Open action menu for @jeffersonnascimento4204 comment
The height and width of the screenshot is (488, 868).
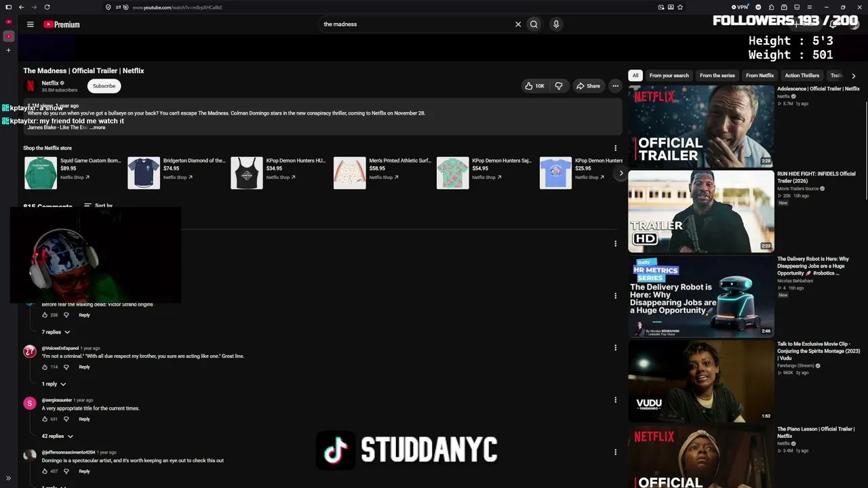point(616,452)
